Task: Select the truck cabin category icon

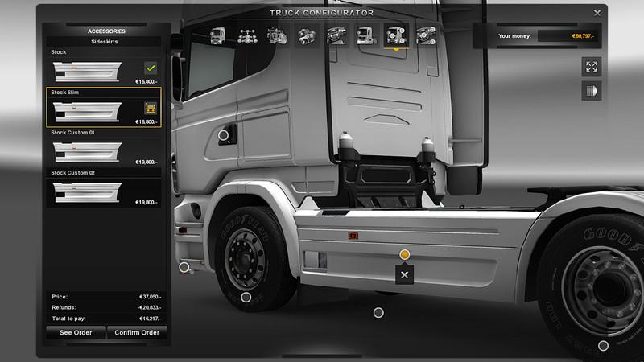Action: [217, 35]
